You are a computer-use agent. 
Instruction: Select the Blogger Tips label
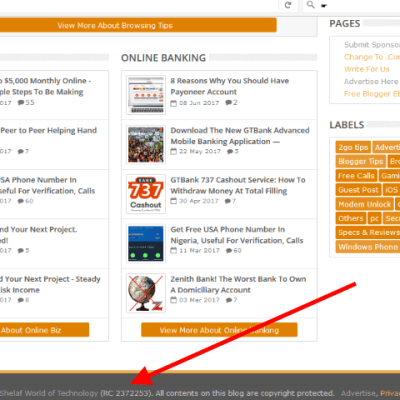[x=361, y=161]
